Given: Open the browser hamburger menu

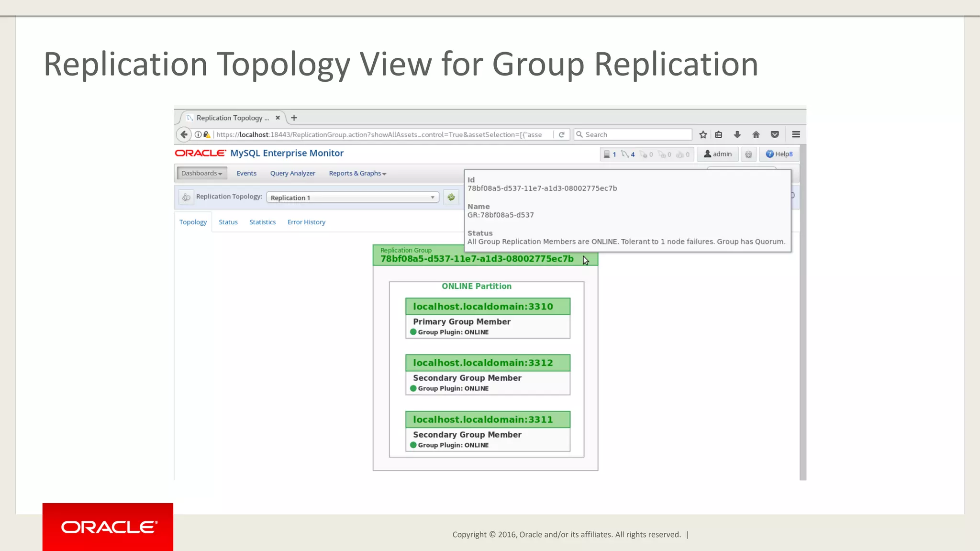Looking at the screenshot, I should [796, 134].
